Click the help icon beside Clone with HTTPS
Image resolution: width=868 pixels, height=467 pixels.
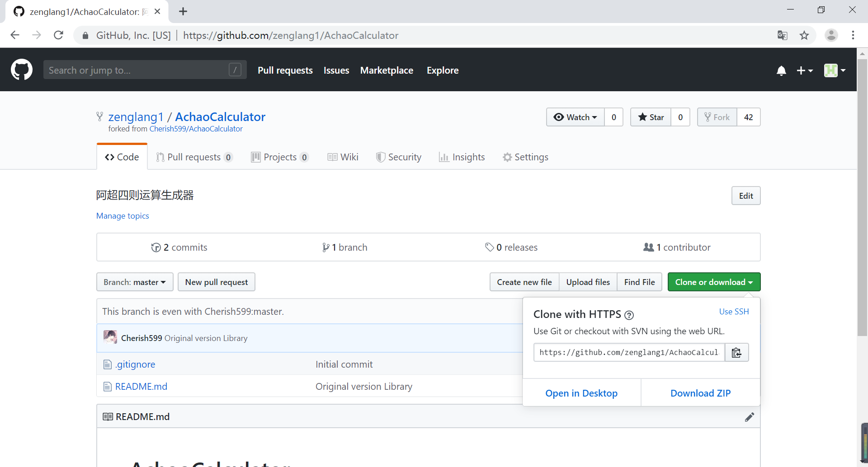pos(629,315)
